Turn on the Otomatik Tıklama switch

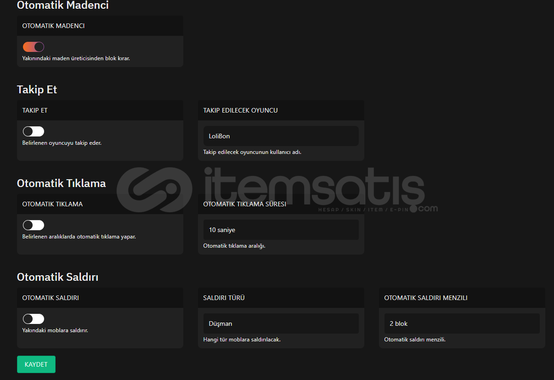click(34, 225)
